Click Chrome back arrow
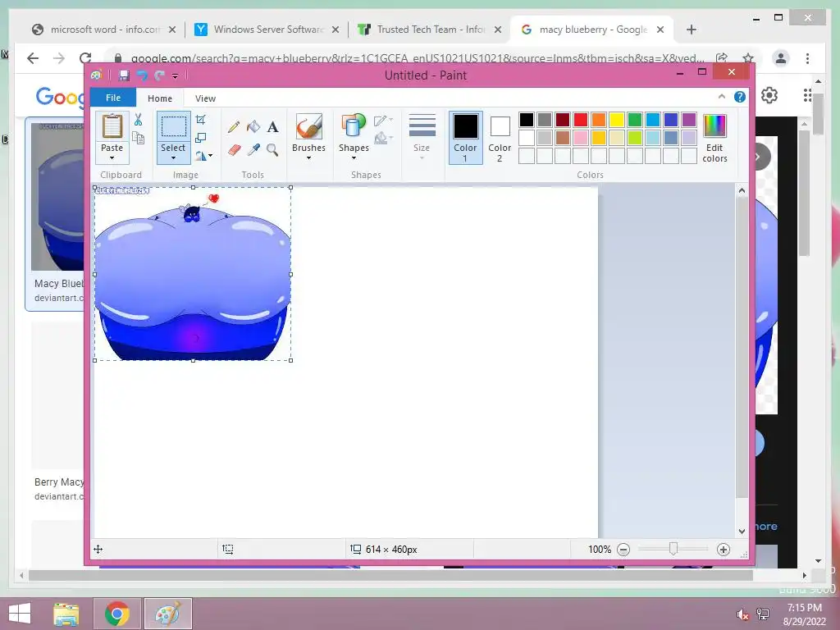The image size is (840, 630). [33, 58]
